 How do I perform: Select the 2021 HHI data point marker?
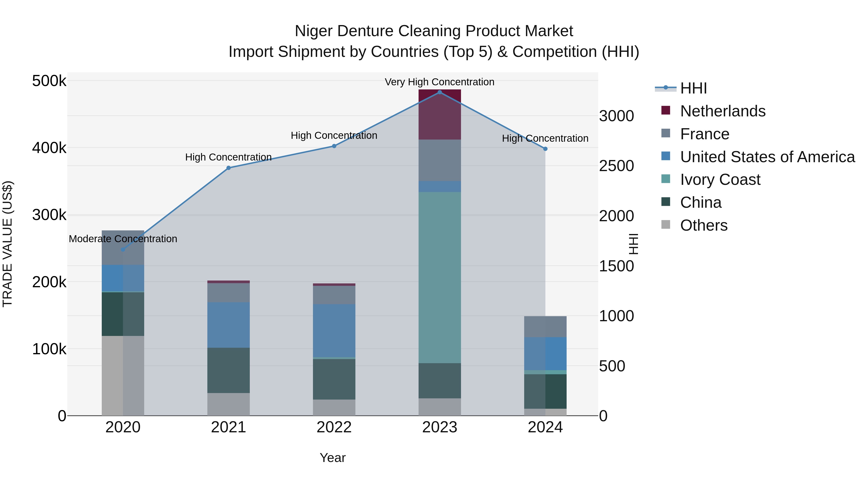[x=229, y=168]
